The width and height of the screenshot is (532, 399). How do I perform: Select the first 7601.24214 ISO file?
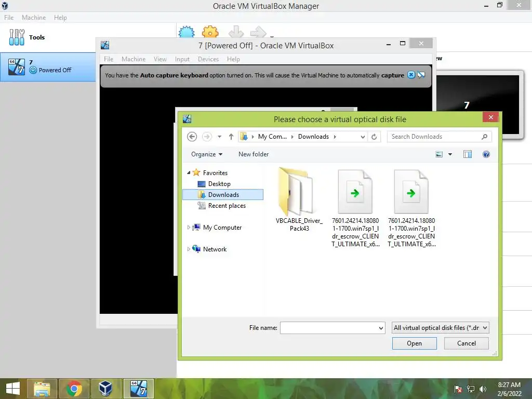pyautogui.click(x=355, y=192)
